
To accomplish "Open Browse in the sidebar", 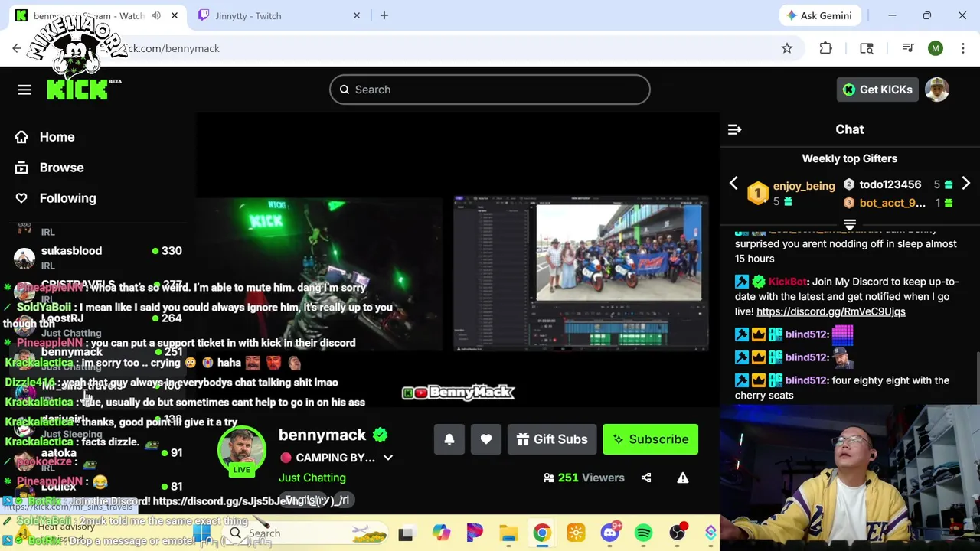I will pos(61,168).
